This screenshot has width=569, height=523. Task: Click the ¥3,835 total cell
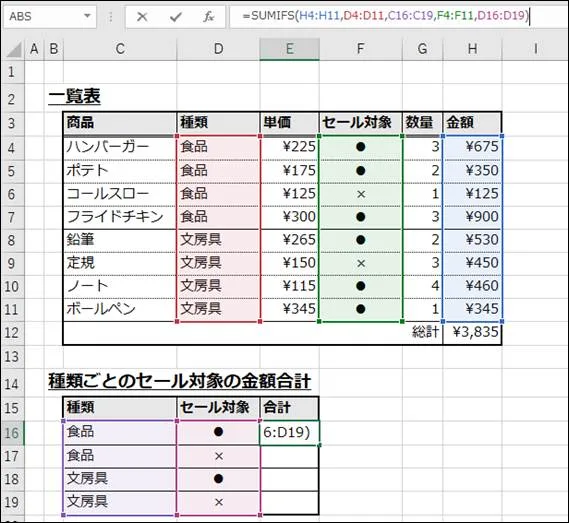point(472,333)
